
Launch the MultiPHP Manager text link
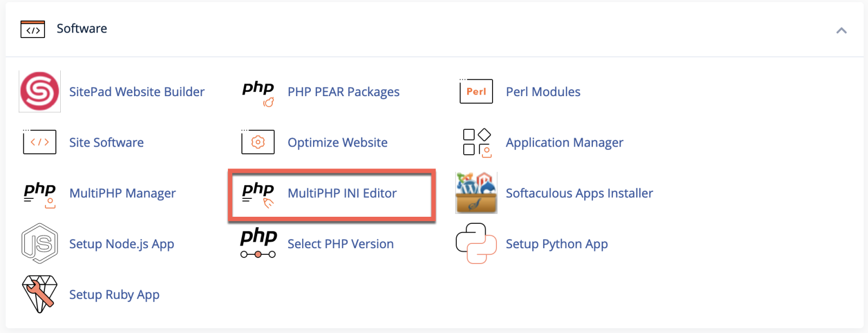tap(123, 193)
